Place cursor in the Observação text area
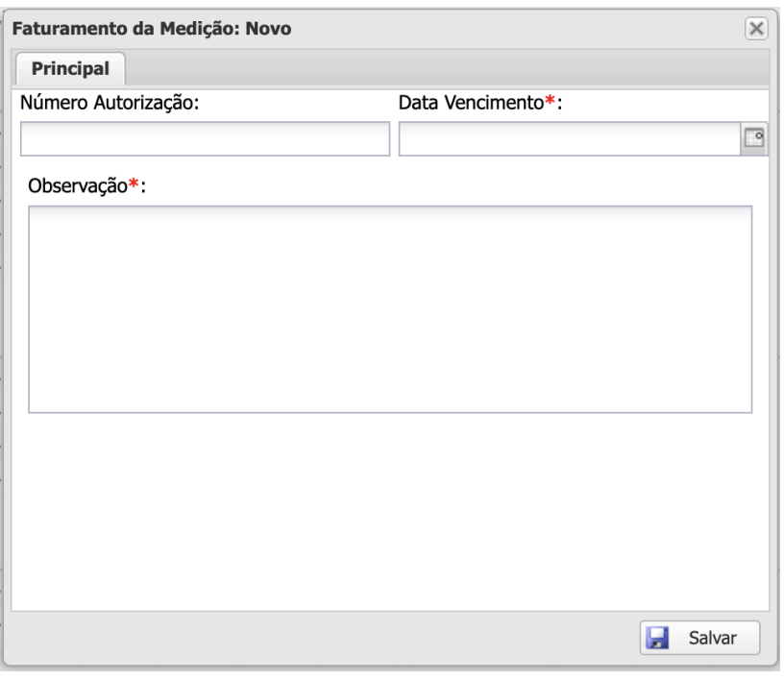 pos(390,309)
